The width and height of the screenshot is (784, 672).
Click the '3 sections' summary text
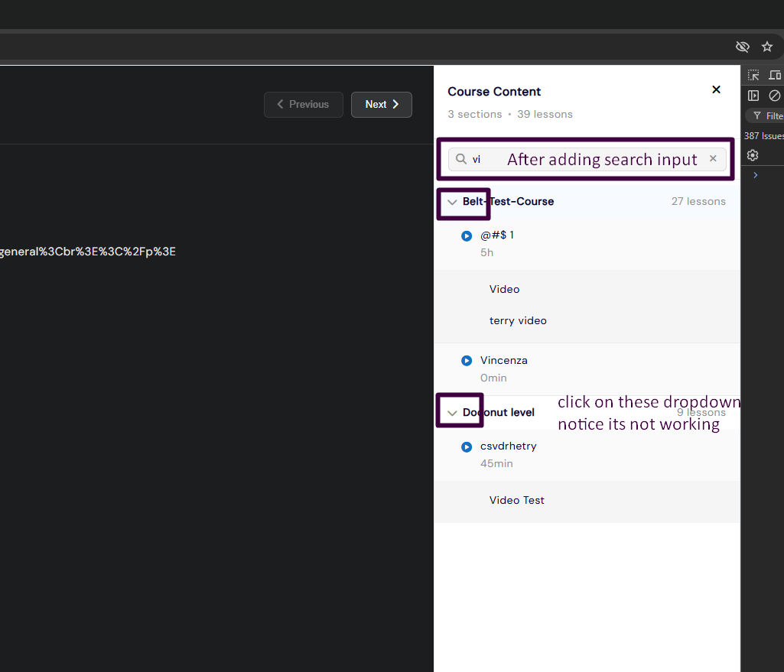tap(474, 115)
